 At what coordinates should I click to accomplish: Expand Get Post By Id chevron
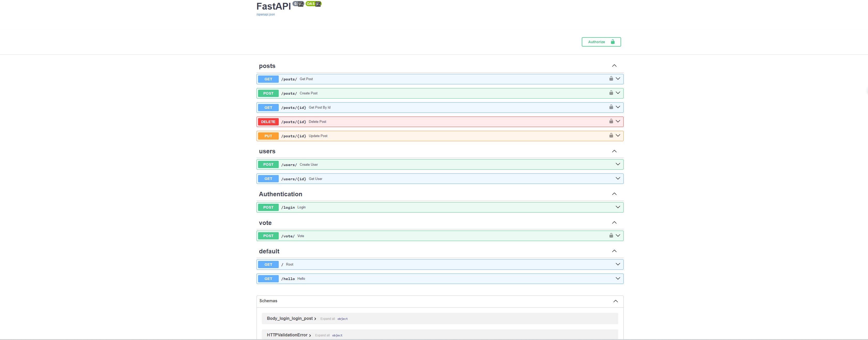(x=618, y=107)
